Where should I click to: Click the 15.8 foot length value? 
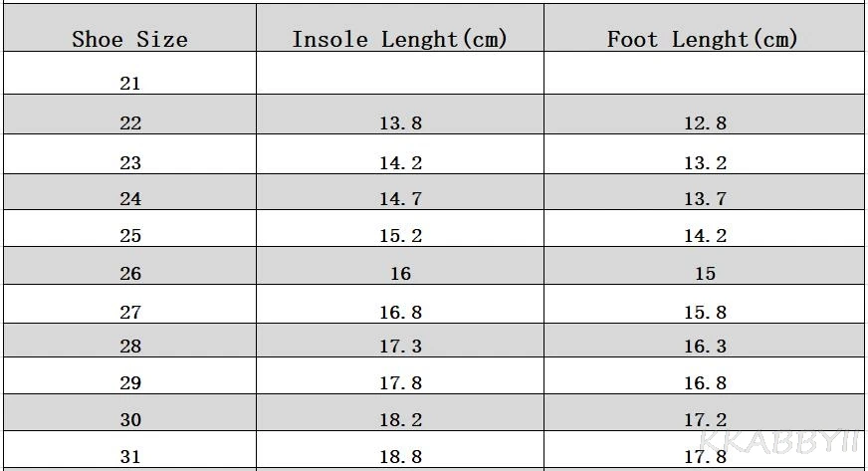tap(705, 313)
